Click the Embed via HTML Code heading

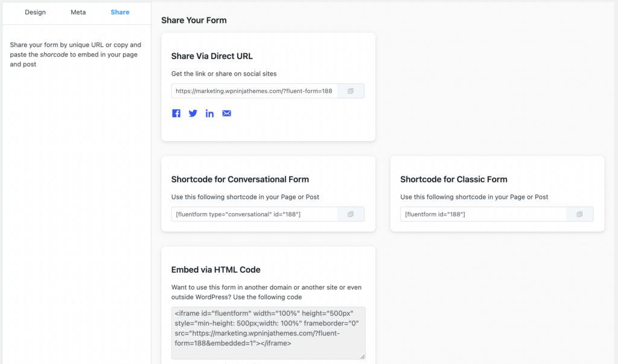coord(215,270)
